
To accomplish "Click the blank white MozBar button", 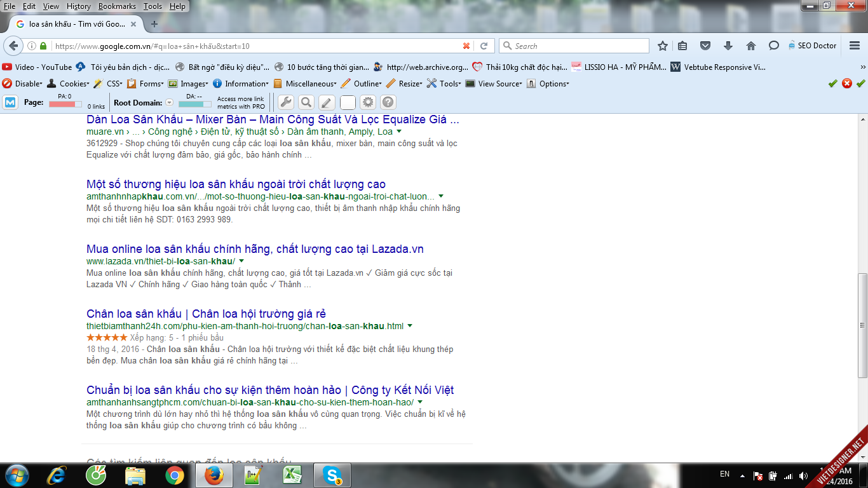I will (348, 102).
